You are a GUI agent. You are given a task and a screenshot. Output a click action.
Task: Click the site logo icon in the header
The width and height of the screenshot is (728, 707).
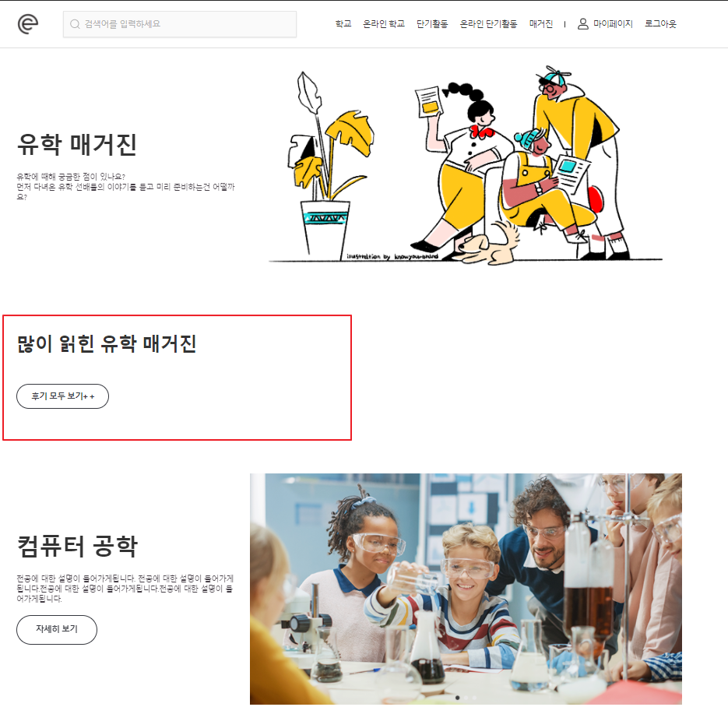[x=28, y=23]
